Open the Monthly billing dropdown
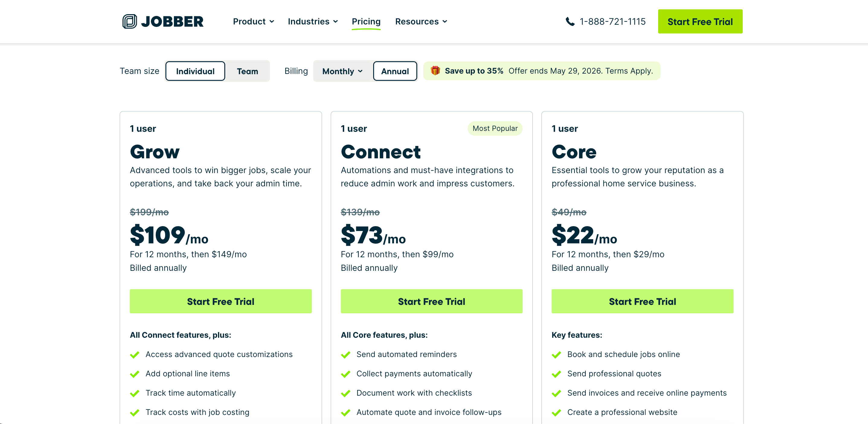The height and width of the screenshot is (424, 868). (x=342, y=71)
